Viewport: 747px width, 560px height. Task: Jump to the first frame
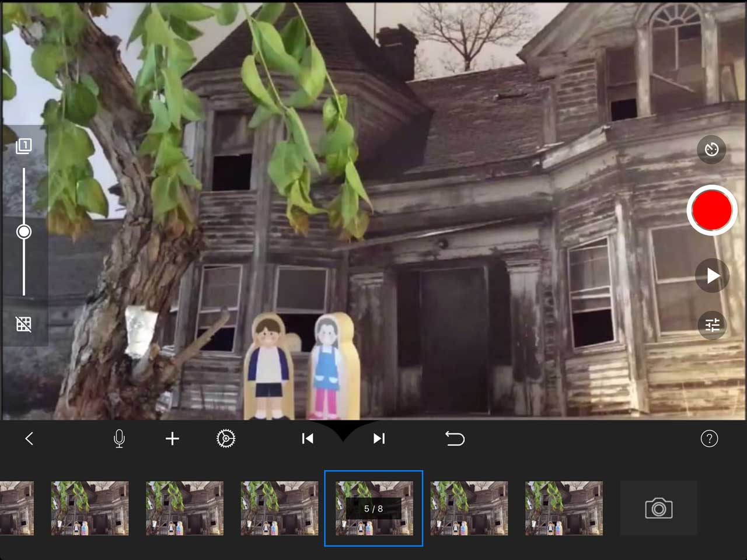(x=308, y=439)
